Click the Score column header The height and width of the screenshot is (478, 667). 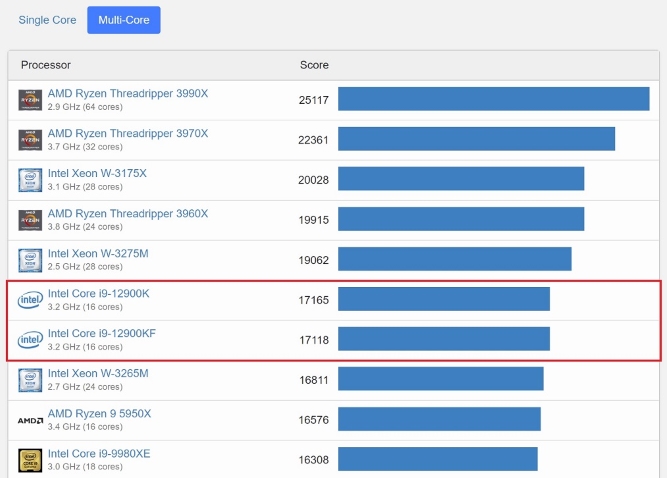[314, 65]
